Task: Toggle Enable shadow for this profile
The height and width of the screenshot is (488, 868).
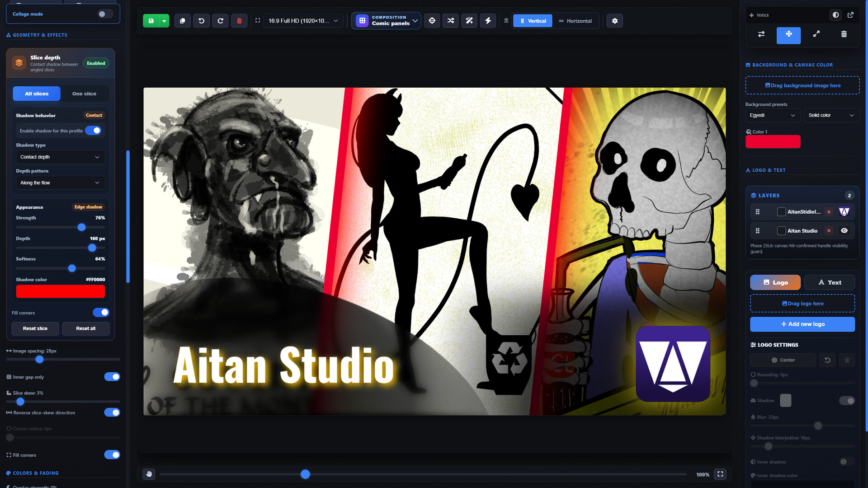Action: 94,131
